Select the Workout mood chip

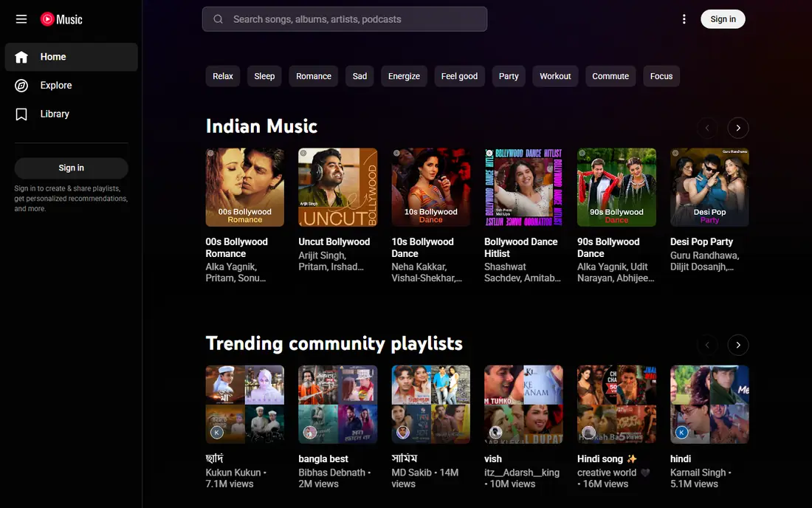[555, 76]
